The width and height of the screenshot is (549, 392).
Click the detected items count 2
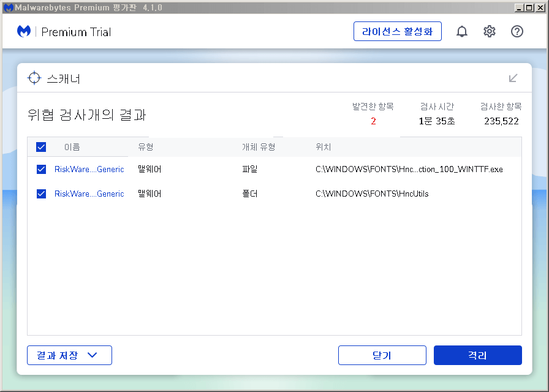point(373,121)
